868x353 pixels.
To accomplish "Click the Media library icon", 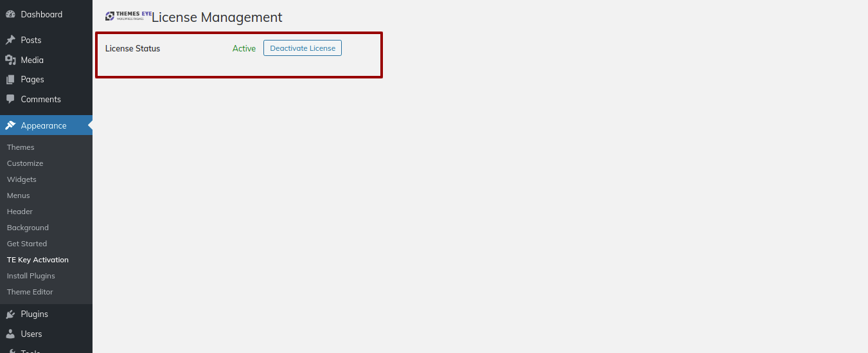I will coord(10,60).
